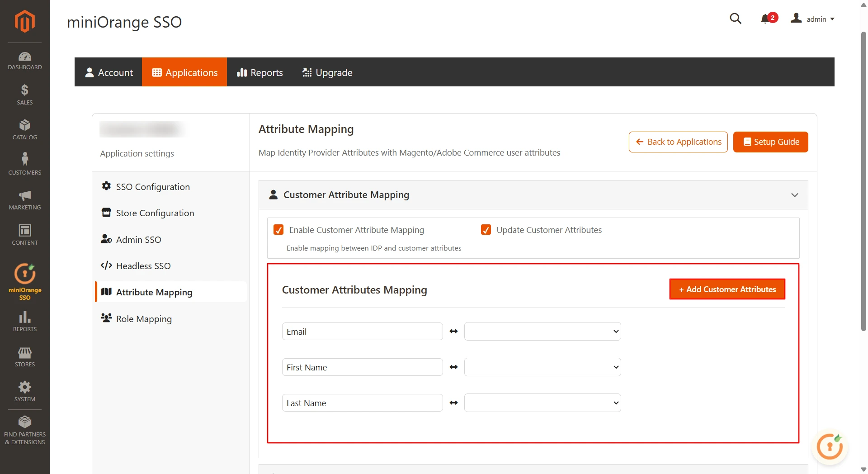Open miniOrange SSO in the sidebar
Viewport: 868px width, 474px height.
24,281
